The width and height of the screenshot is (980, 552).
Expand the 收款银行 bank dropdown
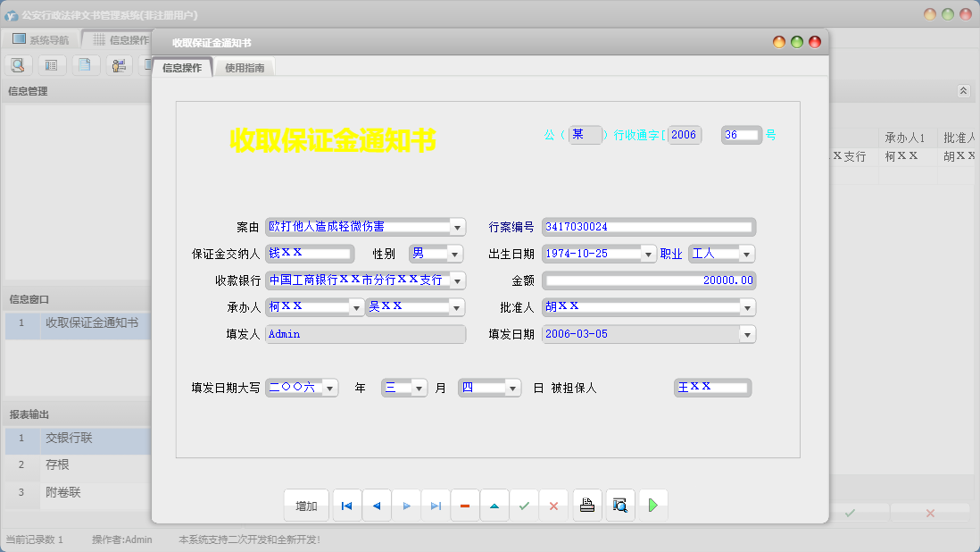(457, 280)
